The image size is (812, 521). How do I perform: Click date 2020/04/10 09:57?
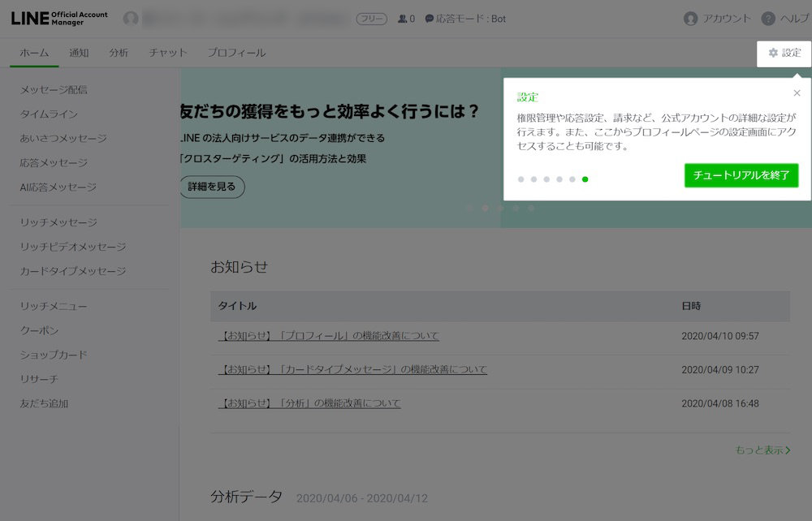point(719,336)
